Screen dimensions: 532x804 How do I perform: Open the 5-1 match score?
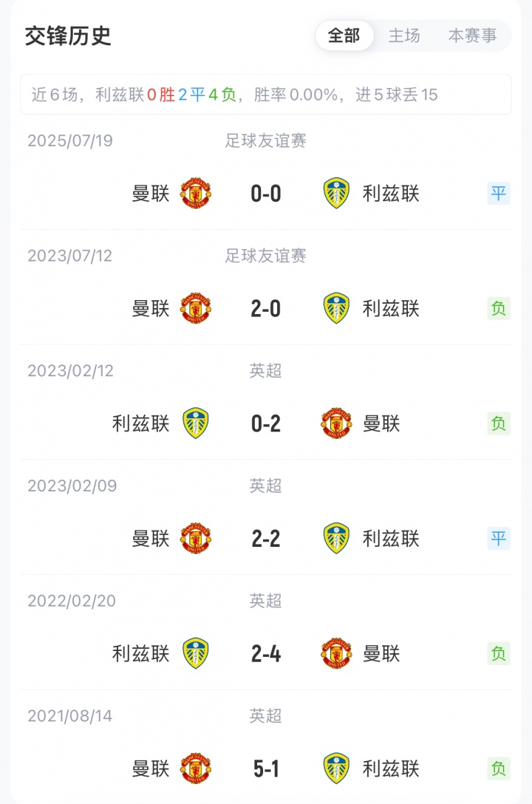[x=266, y=769]
